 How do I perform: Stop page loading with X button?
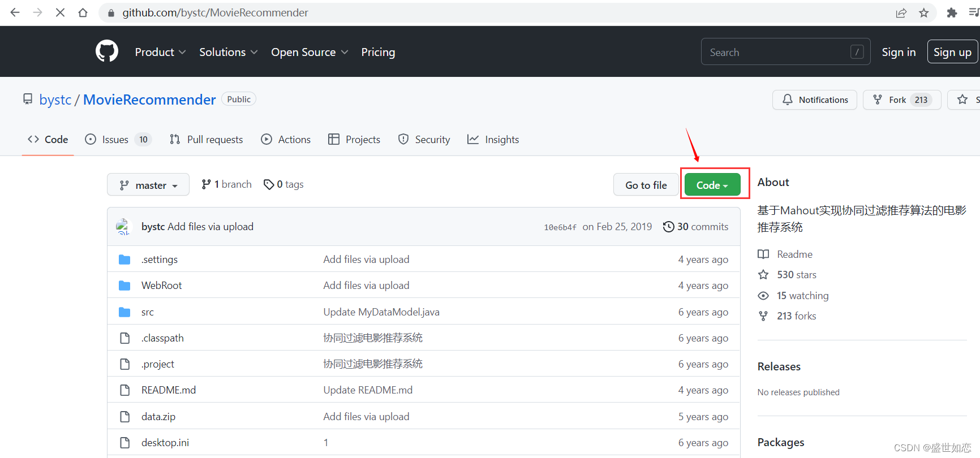click(60, 12)
